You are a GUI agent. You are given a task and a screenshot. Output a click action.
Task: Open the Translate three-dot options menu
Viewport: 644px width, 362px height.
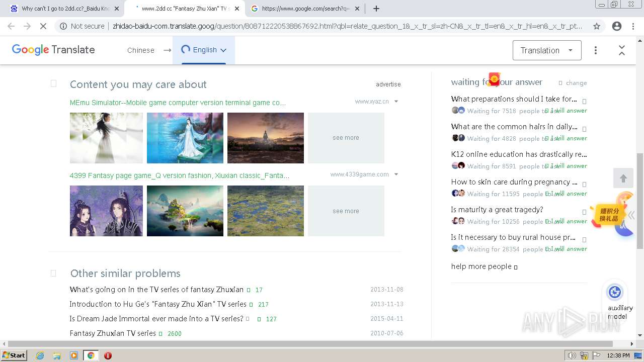[596, 50]
